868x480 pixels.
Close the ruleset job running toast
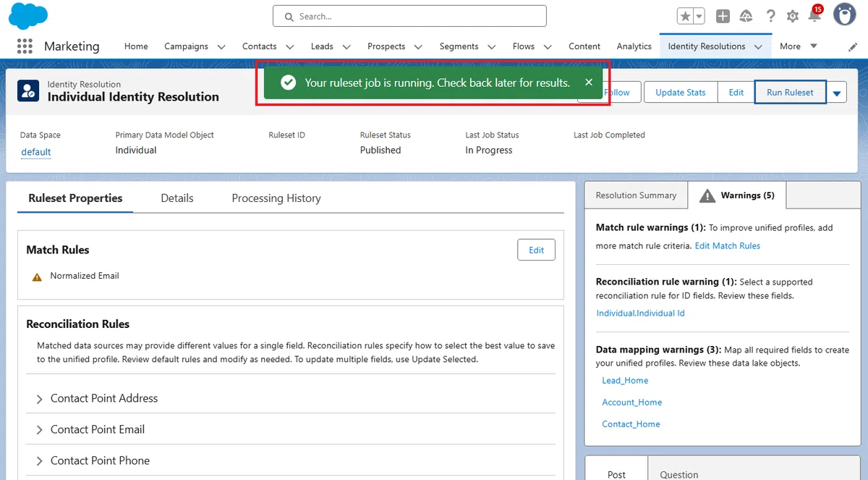pyautogui.click(x=589, y=83)
